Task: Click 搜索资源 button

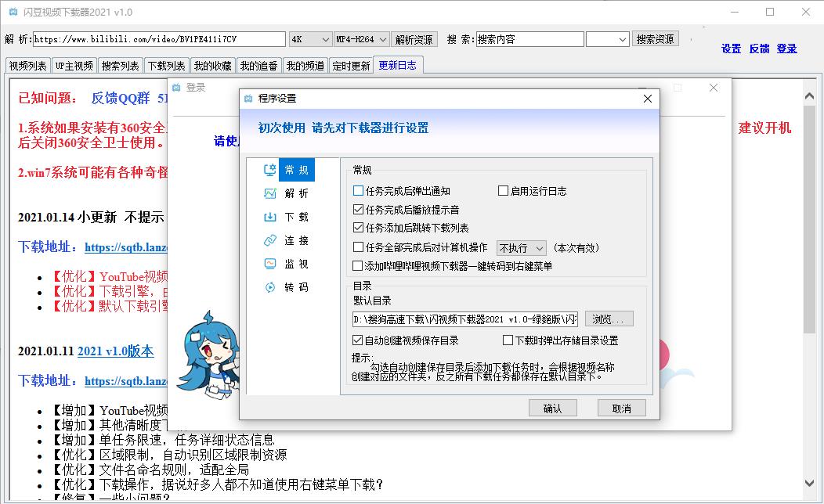Action: 656,39
